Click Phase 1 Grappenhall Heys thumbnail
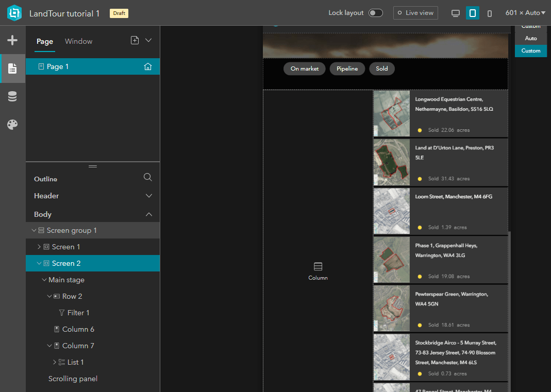Viewport: 551px width, 392px height. (x=391, y=260)
